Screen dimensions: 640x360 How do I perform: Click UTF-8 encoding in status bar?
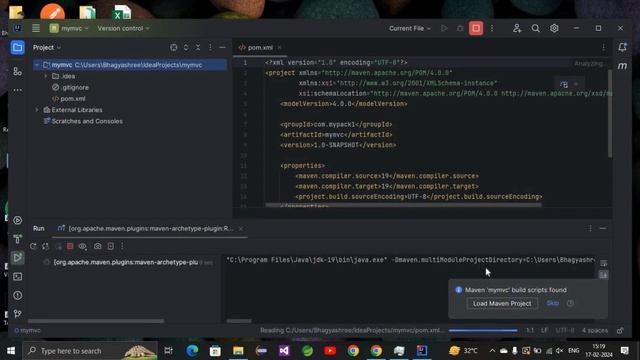click(x=565, y=330)
